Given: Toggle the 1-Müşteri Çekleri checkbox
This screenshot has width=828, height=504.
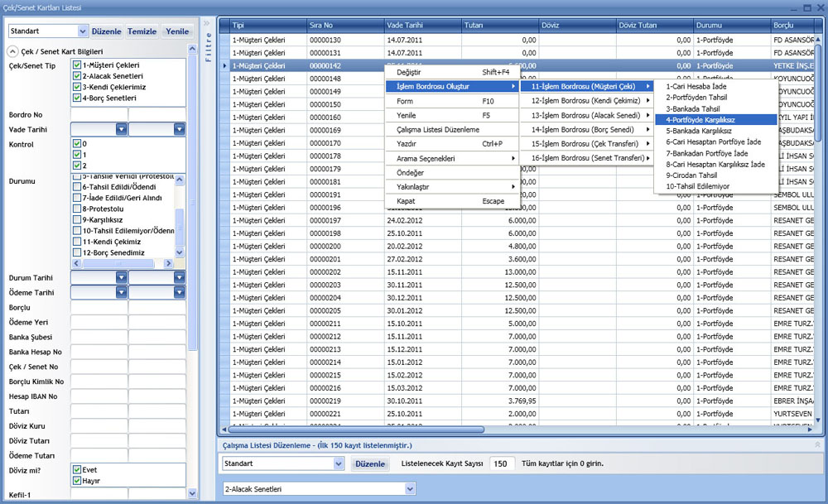Looking at the screenshot, I should (x=77, y=65).
